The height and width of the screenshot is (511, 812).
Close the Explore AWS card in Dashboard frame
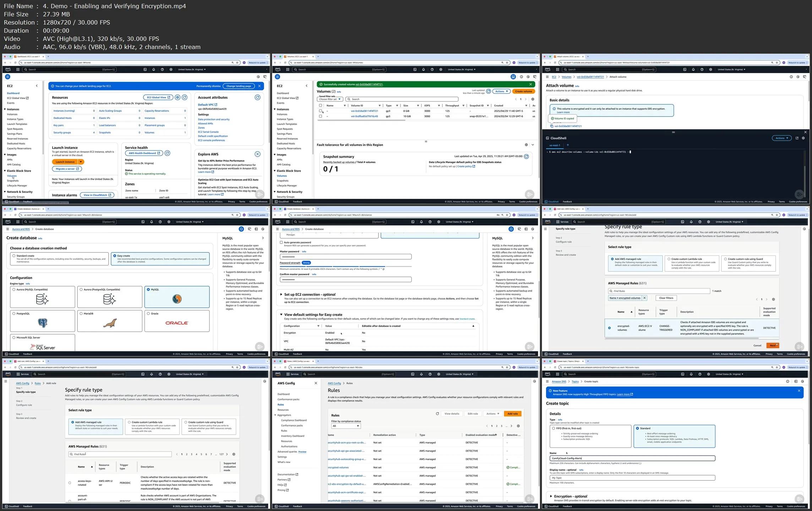point(257,154)
